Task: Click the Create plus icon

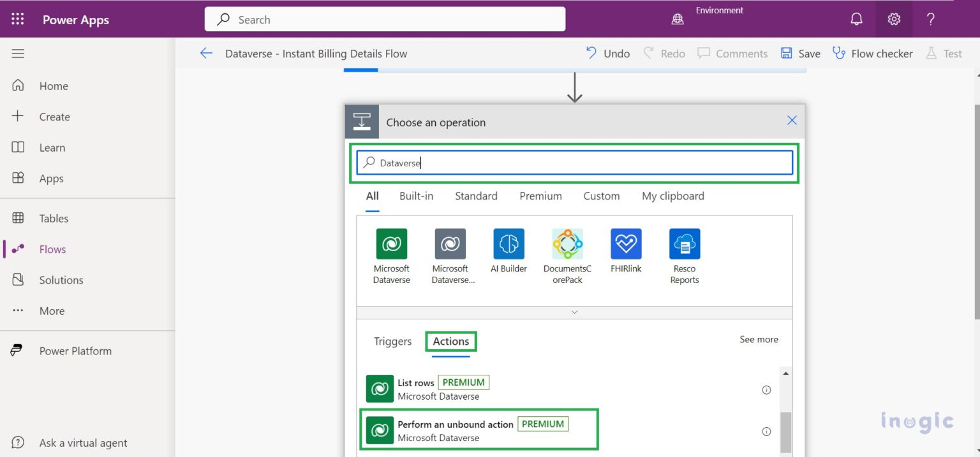Action: [18, 116]
